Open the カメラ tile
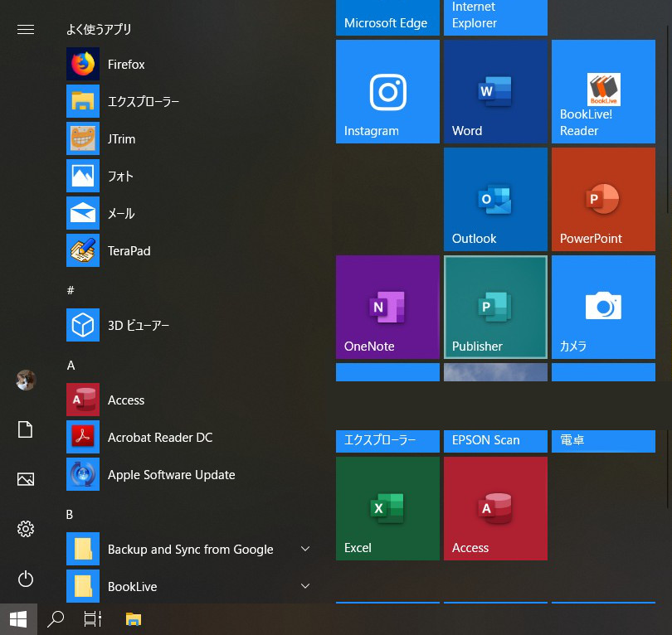 coord(603,307)
